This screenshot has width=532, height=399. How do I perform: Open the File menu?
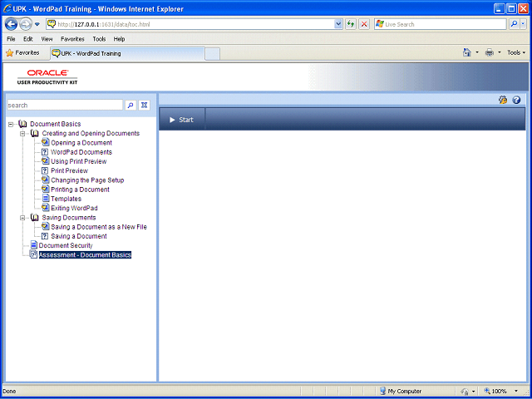11,39
